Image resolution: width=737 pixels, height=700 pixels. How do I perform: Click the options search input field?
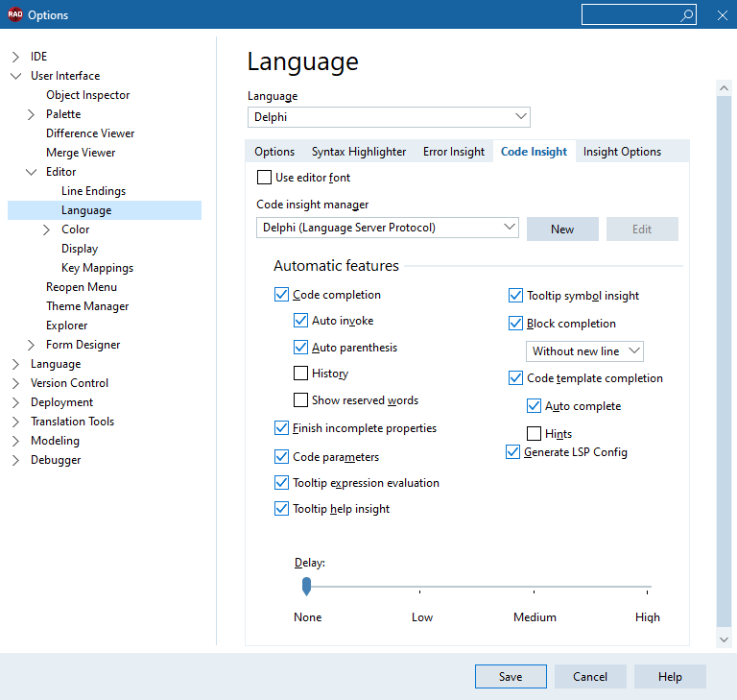point(630,14)
